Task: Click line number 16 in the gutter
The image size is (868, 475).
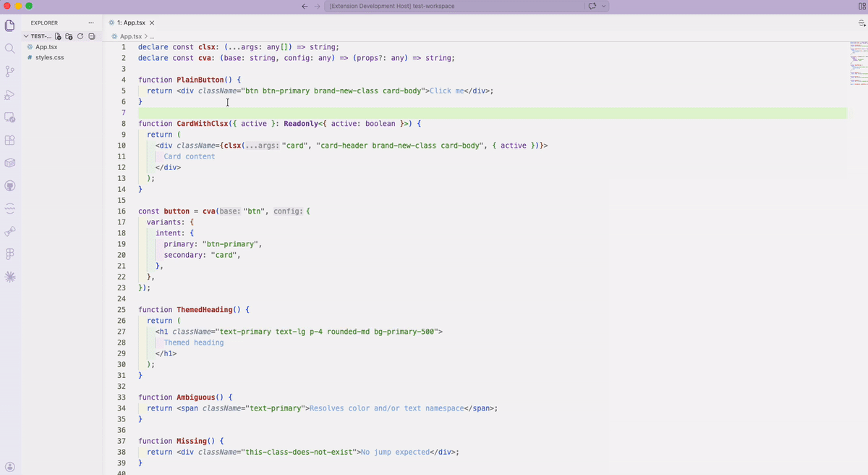Action: [x=122, y=211]
